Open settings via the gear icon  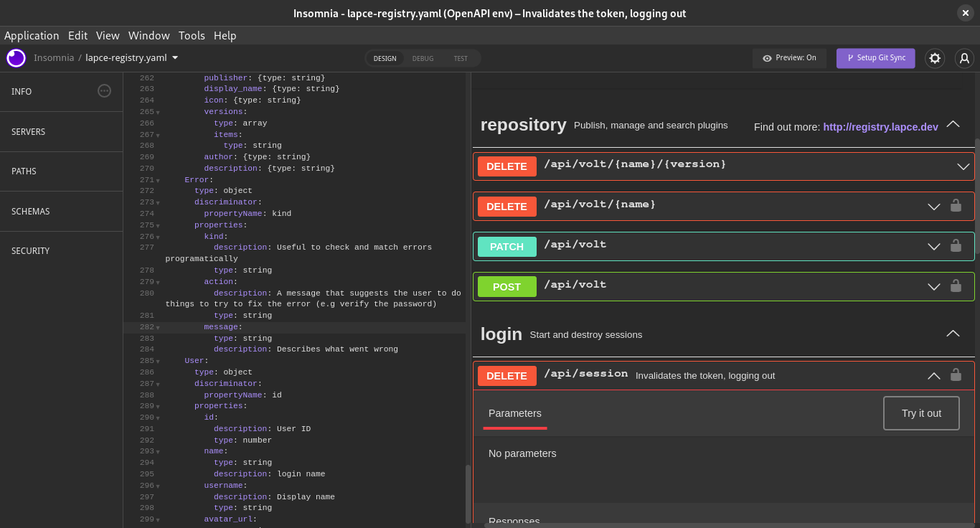pos(935,58)
